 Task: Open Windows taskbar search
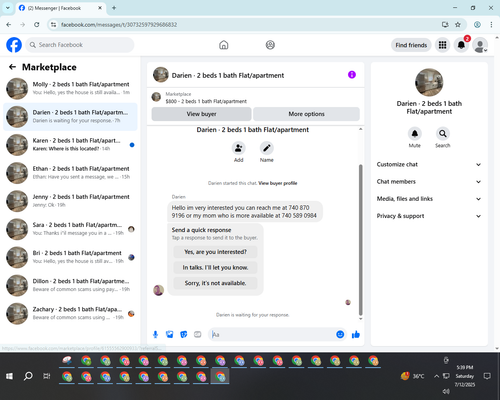28,376
